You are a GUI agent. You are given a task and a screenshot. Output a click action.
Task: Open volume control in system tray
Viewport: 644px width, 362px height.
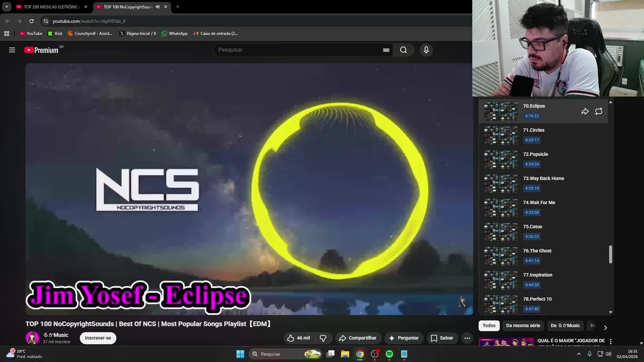(x=609, y=354)
